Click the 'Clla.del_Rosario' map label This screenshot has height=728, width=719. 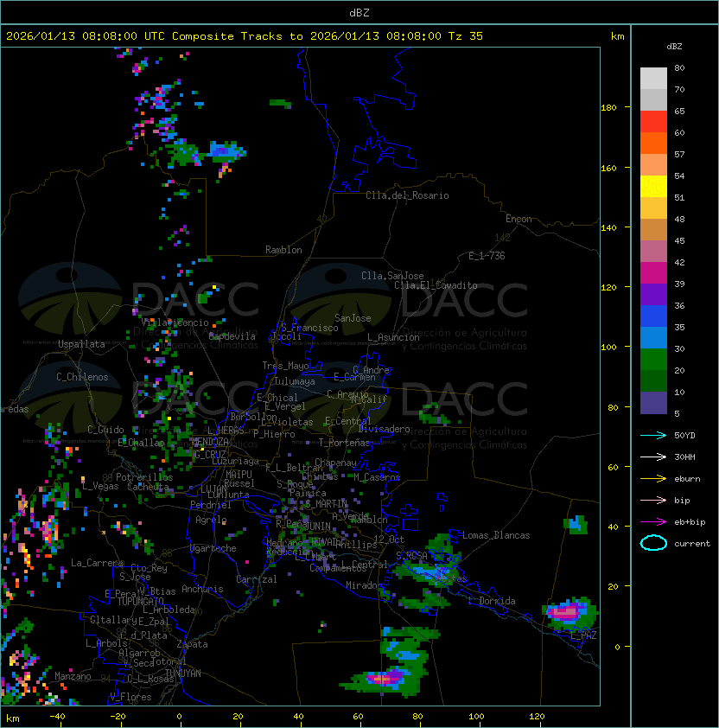(407, 195)
